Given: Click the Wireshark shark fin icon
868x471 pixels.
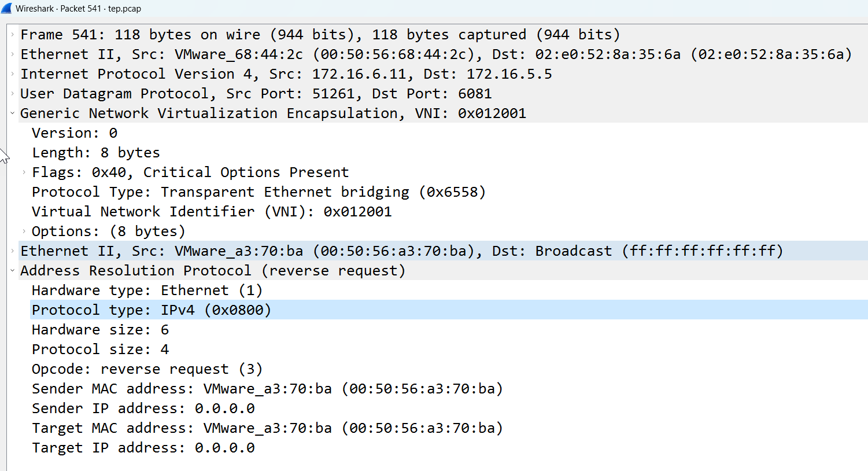Looking at the screenshot, I should (6, 8).
